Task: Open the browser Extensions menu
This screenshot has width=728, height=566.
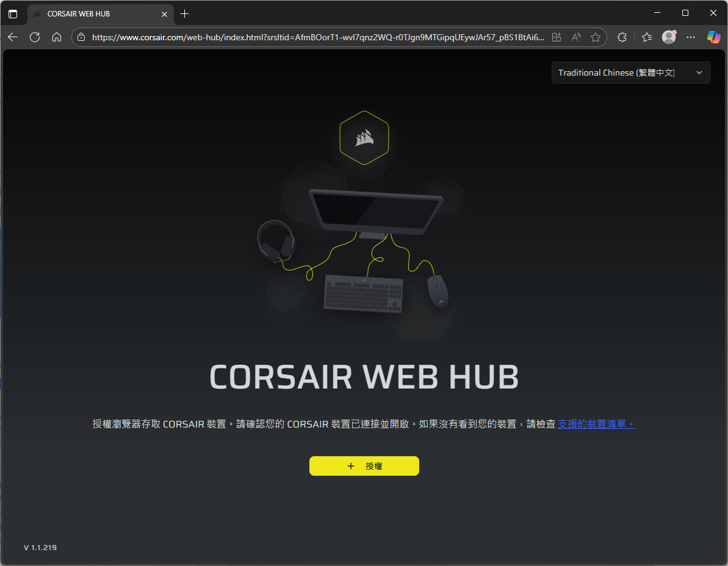Action: [622, 37]
